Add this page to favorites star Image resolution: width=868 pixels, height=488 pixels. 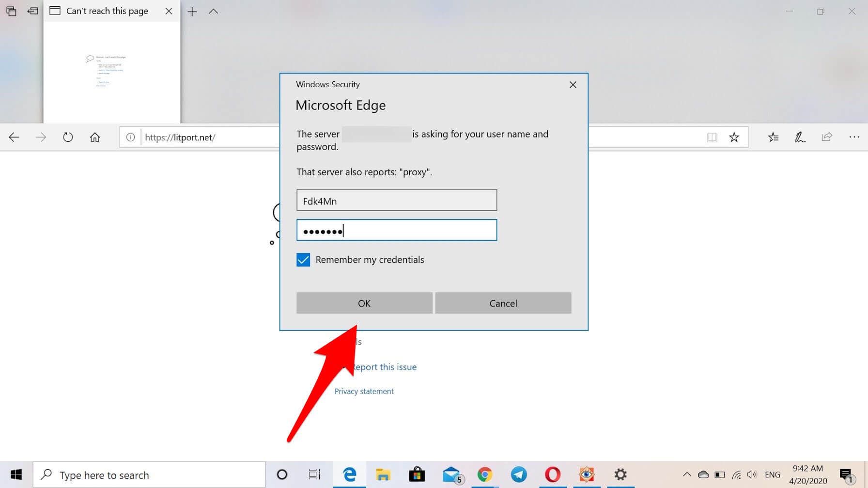tap(734, 137)
